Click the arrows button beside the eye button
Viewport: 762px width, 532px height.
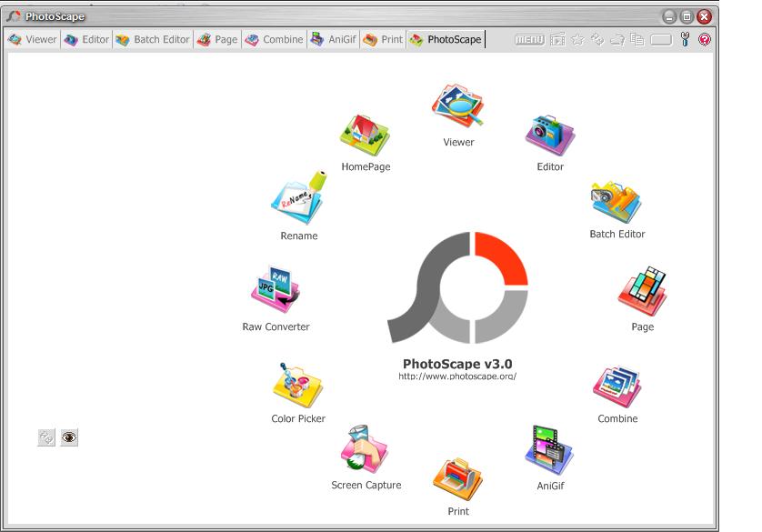[x=46, y=437]
